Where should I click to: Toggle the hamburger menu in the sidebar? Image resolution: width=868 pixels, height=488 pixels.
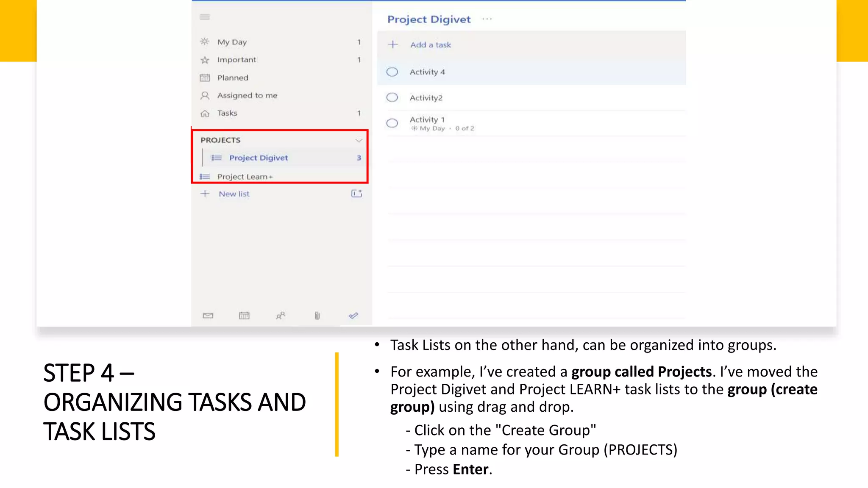[x=205, y=17]
